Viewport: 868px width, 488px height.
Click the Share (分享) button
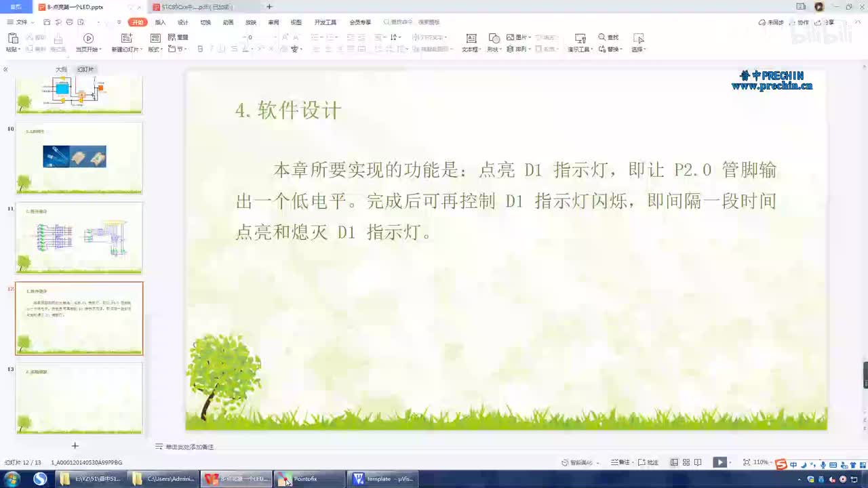tap(825, 22)
